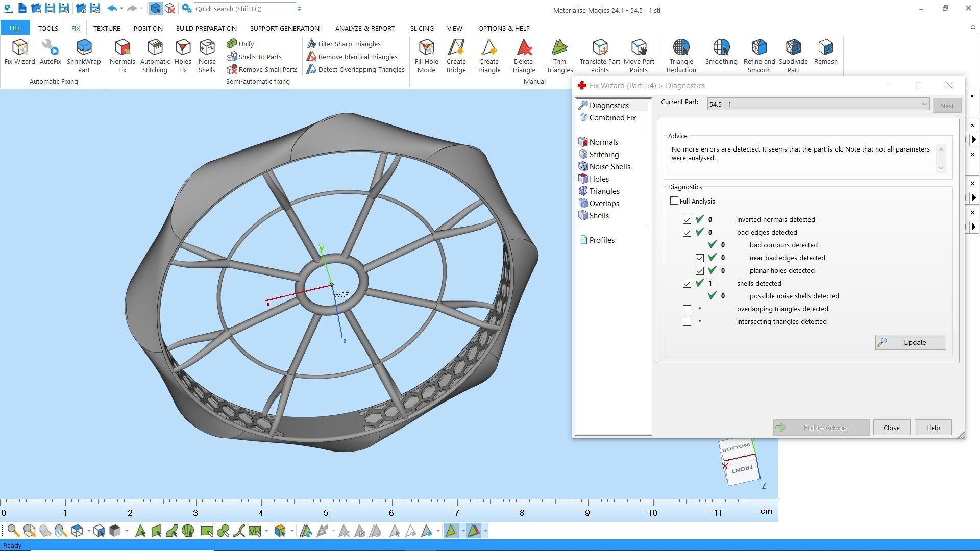Enable overlapping triangles detected checkbox
The height and width of the screenshot is (551, 980).
(x=687, y=309)
